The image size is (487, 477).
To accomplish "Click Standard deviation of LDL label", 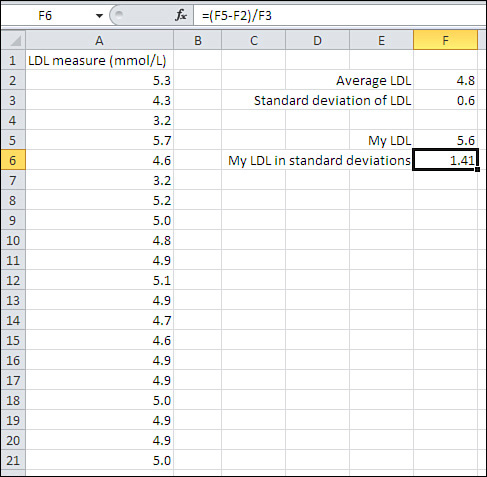I will click(x=332, y=100).
